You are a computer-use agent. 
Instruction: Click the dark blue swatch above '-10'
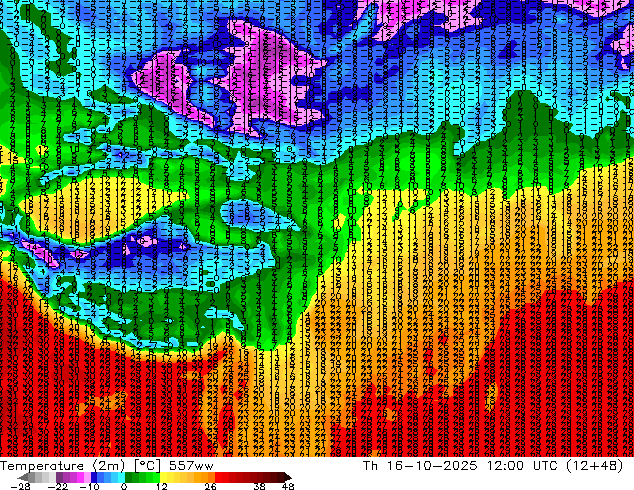(x=94, y=477)
